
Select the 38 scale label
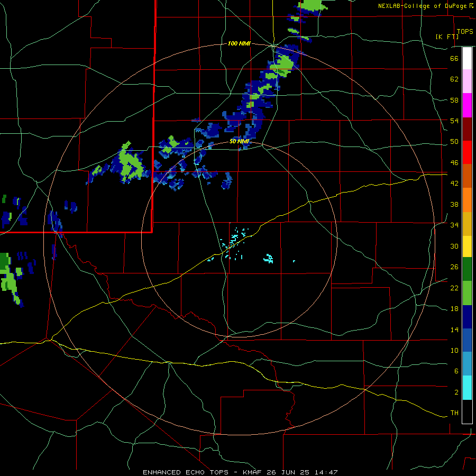pos(454,204)
